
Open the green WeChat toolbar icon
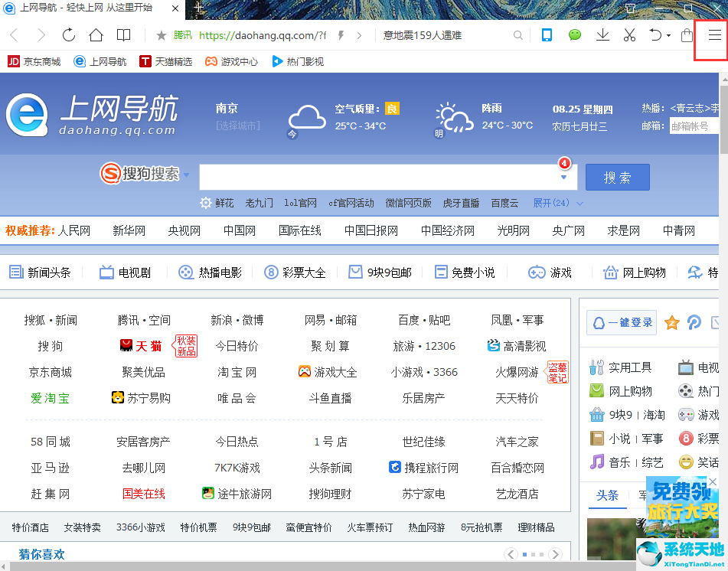(x=575, y=34)
